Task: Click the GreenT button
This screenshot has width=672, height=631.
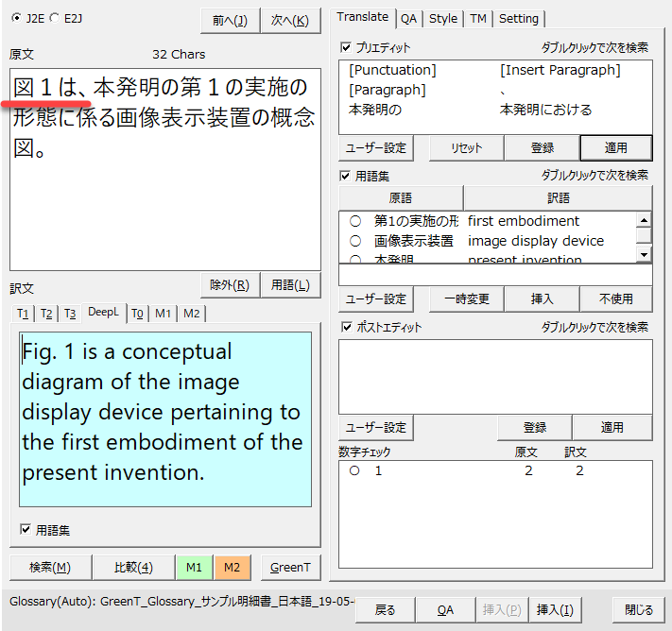Action: tap(289, 567)
